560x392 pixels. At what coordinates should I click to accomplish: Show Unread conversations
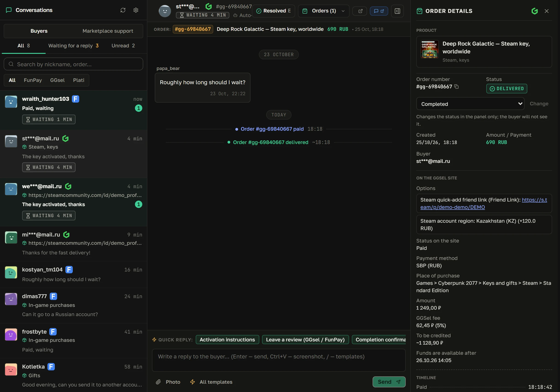123,46
